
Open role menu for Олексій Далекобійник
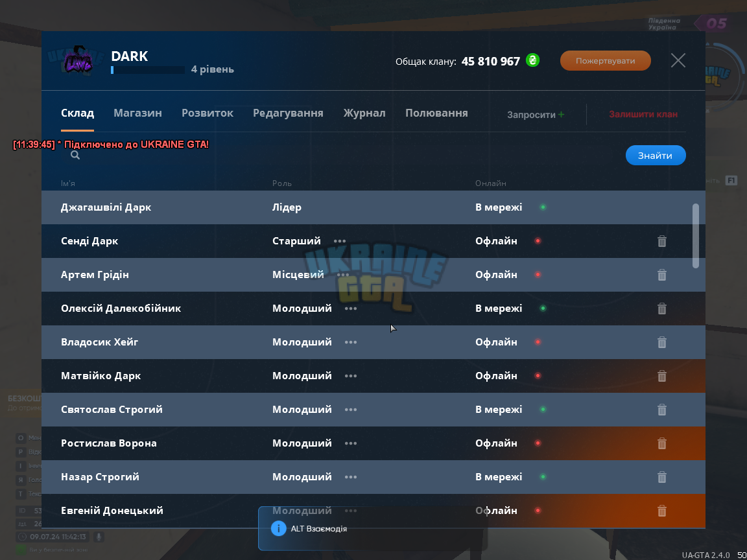(351, 309)
